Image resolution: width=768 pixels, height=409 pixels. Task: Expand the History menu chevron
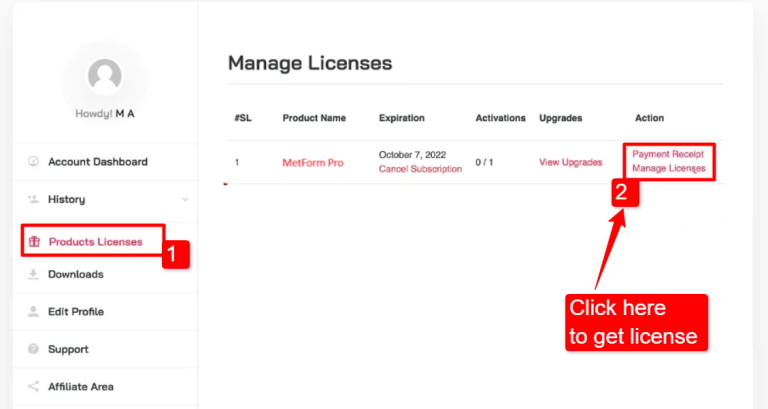pos(184,200)
